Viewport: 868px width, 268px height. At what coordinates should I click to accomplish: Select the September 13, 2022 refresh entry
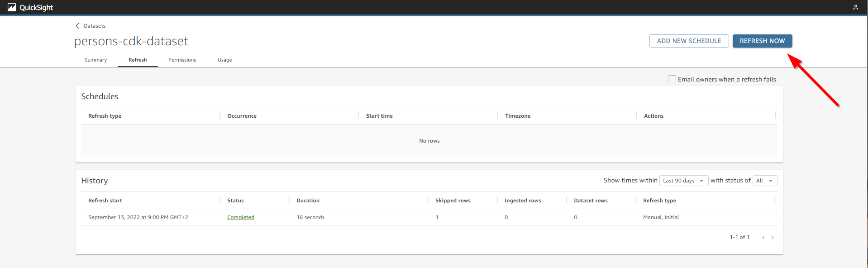(138, 217)
